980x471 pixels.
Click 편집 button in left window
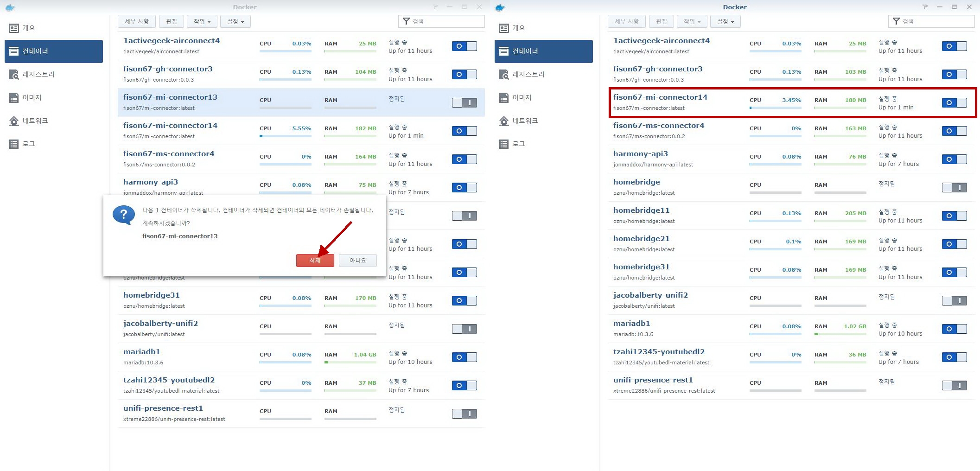point(172,21)
